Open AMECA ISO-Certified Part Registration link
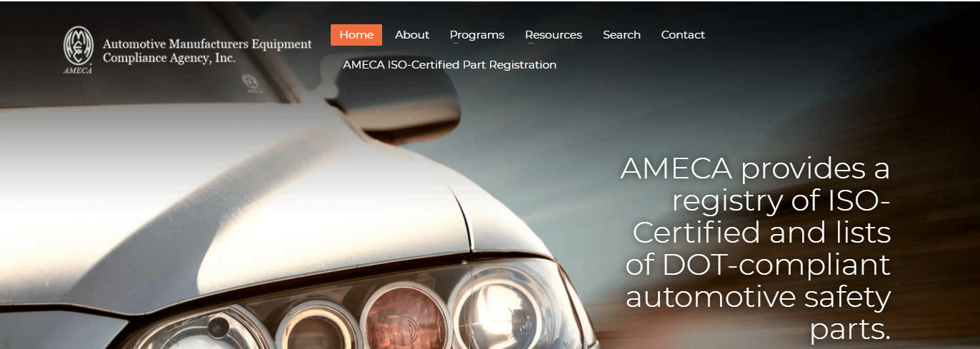Image resolution: width=980 pixels, height=349 pixels. pos(449,65)
